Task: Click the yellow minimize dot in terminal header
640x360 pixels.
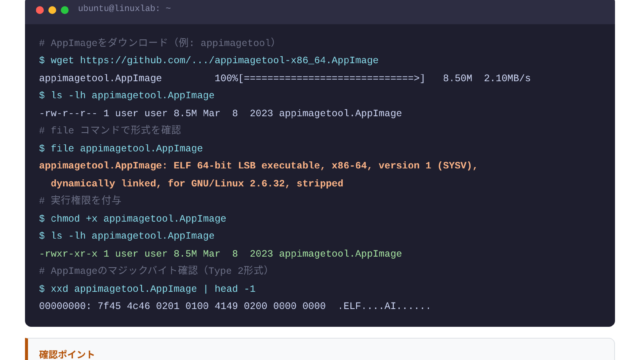Action: pos(52,10)
